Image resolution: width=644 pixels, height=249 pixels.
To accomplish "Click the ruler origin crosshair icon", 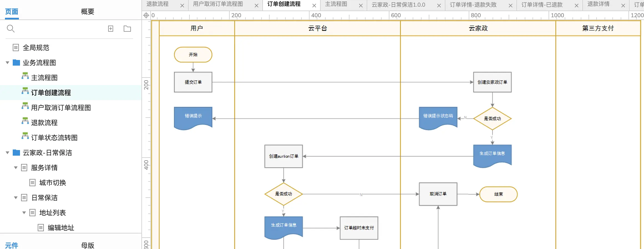I will coord(146,15).
